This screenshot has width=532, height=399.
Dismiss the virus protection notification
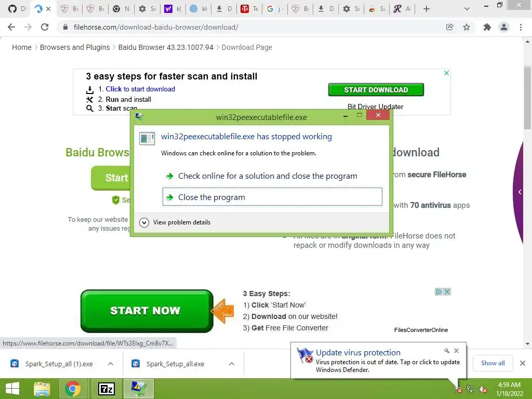(456, 351)
